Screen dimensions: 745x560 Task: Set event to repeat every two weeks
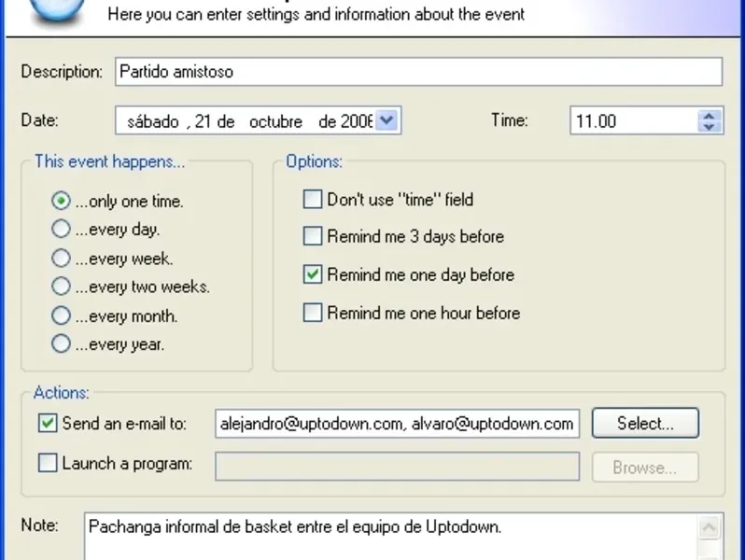[x=62, y=287]
